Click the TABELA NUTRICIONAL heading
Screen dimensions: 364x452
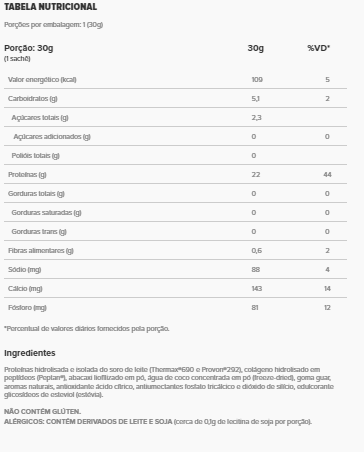[50, 7]
